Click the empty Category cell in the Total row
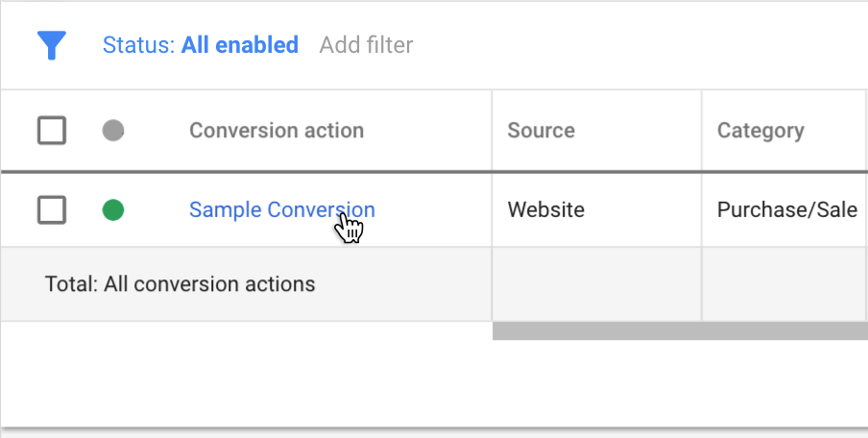Screen dimensions: 868x438 click(x=784, y=284)
